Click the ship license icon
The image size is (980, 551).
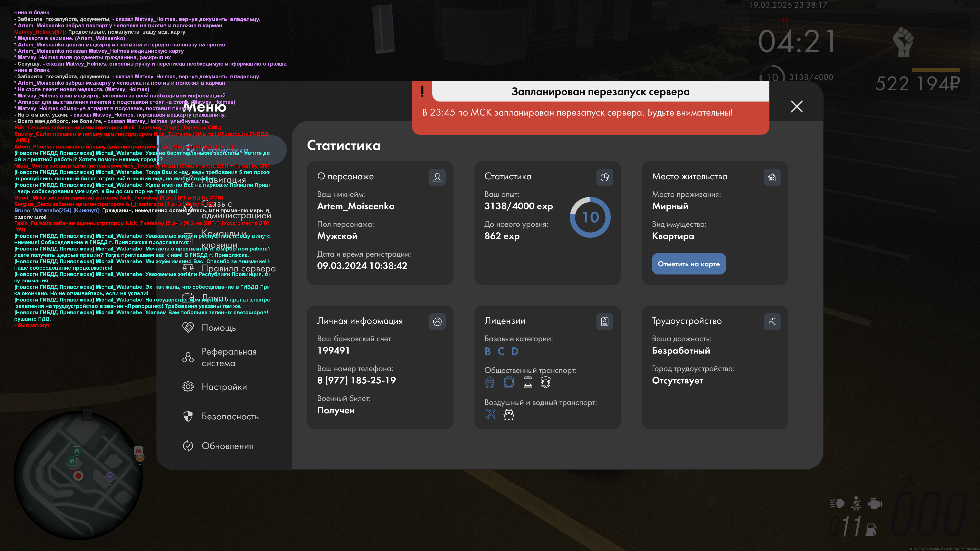tap(509, 414)
